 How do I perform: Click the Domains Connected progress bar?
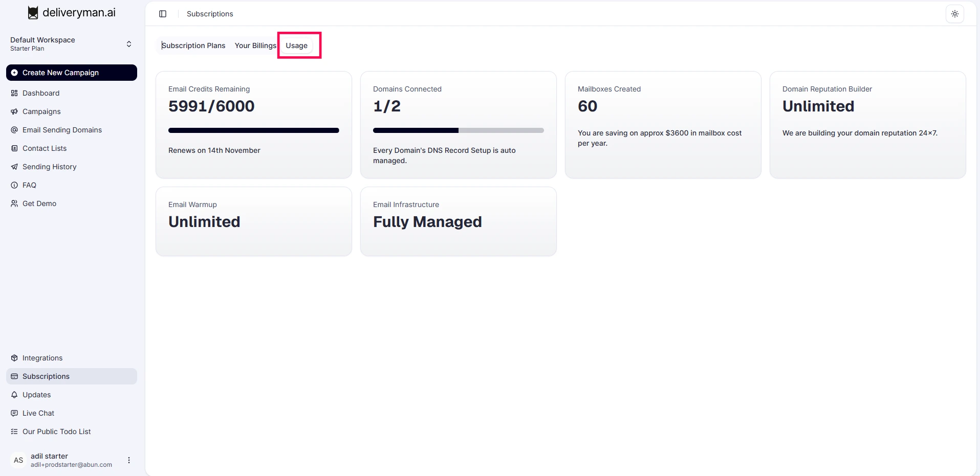(458, 130)
